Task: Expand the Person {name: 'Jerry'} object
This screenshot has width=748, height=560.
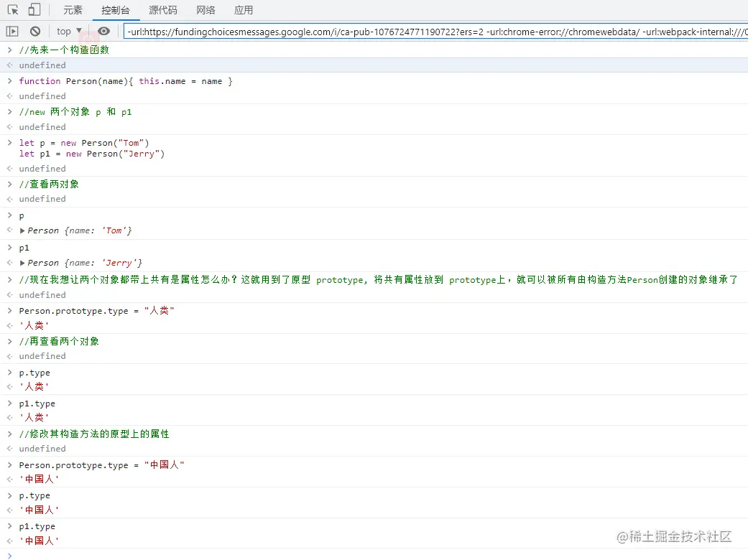Action: tap(22, 263)
